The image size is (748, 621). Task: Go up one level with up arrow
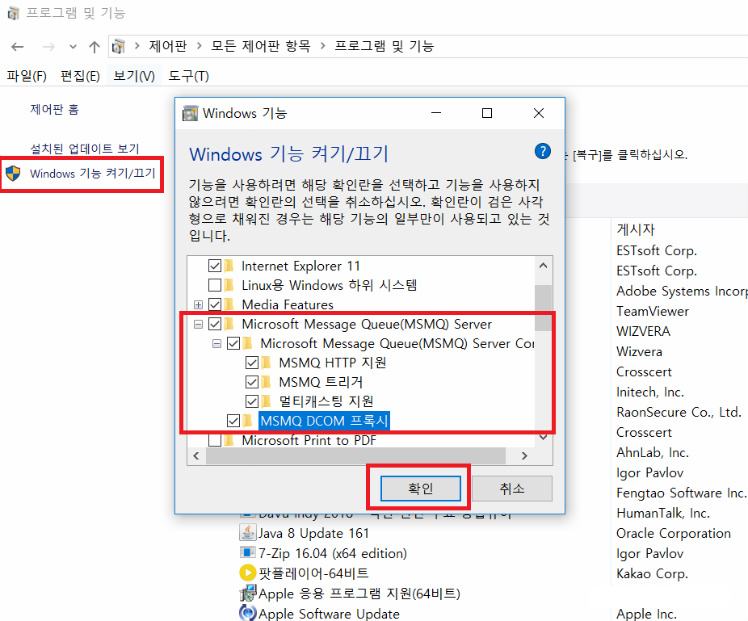pos(94,47)
